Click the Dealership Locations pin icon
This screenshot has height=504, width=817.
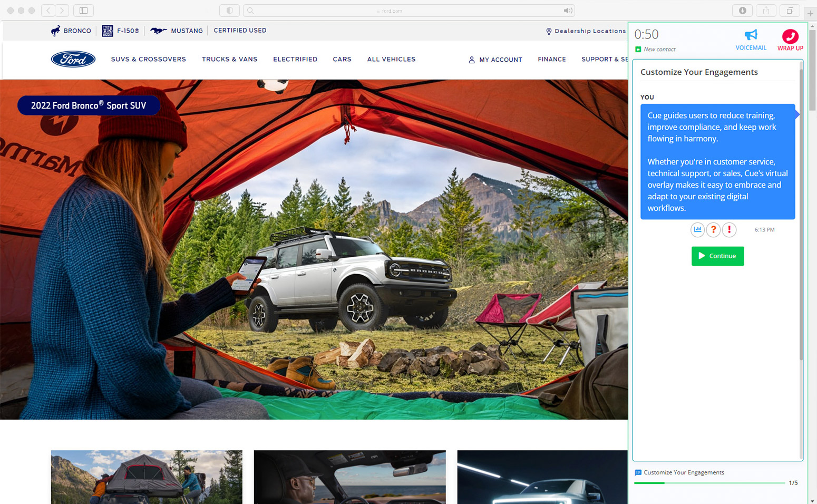[x=549, y=31]
